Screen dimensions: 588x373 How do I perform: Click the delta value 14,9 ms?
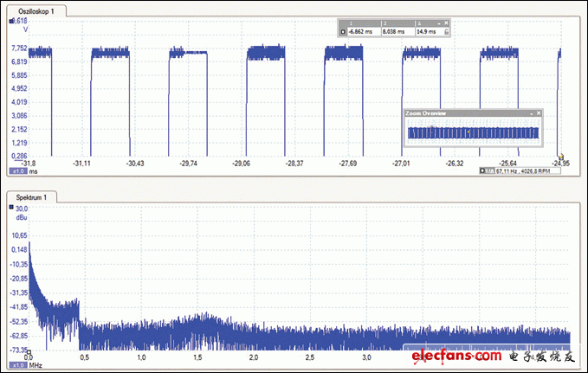(x=427, y=31)
